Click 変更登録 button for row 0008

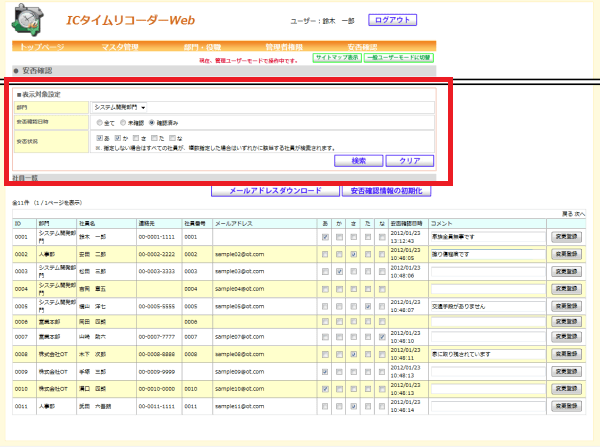pyautogui.click(x=566, y=354)
